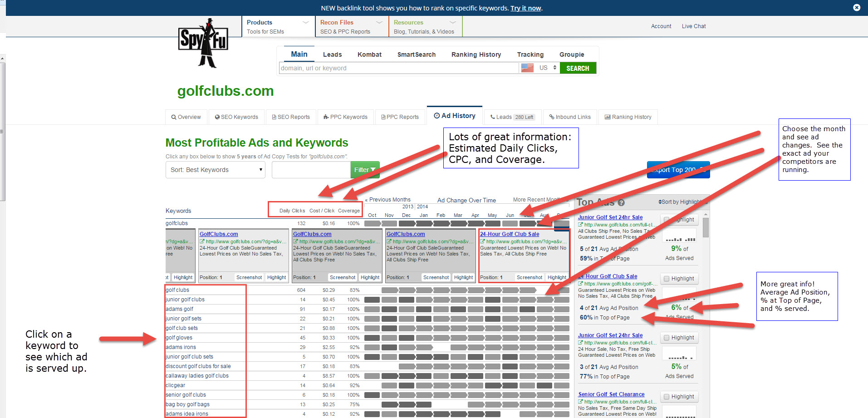Click the US flag country icon
The width and height of the screenshot is (868, 418).
point(527,68)
